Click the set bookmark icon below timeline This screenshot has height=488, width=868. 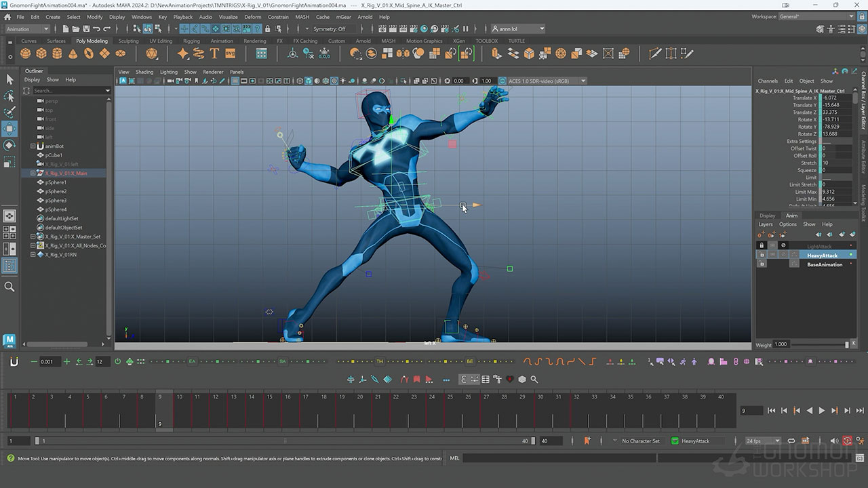pyautogui.click(x=587, y=441)
